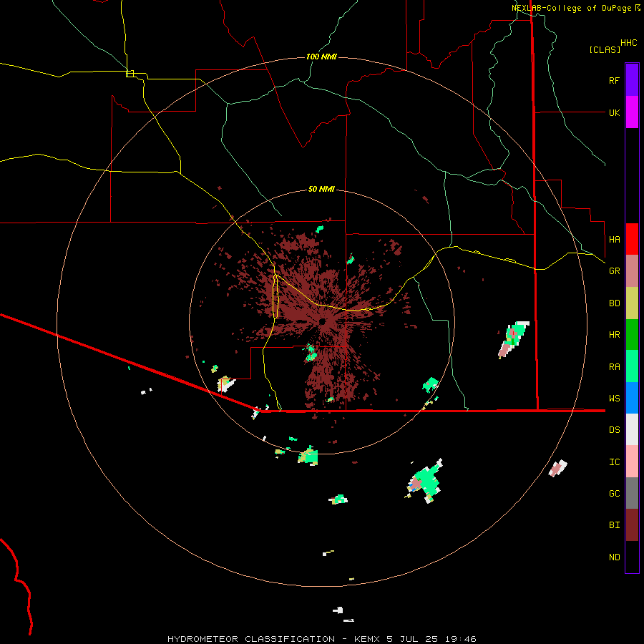Click the HA red legend swatch

pyautogui.click(x=632, y=239)
